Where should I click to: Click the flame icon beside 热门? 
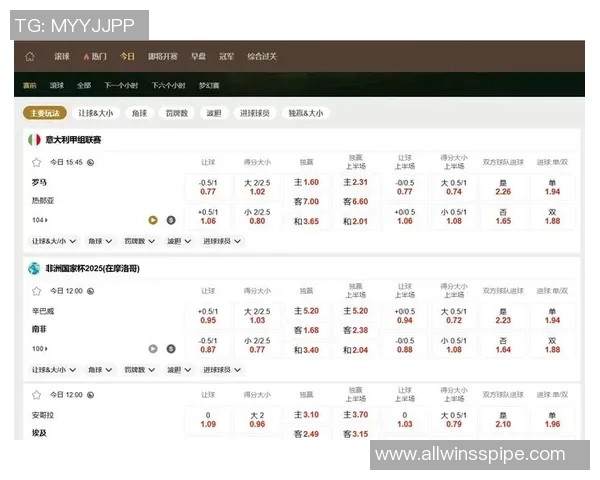click(x=86, y=57)
